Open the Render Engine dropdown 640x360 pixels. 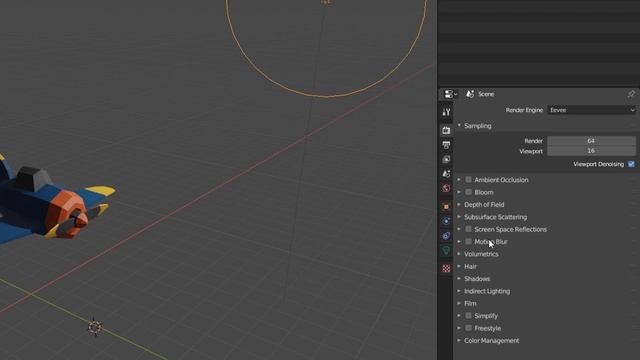[x=591, y=110]
